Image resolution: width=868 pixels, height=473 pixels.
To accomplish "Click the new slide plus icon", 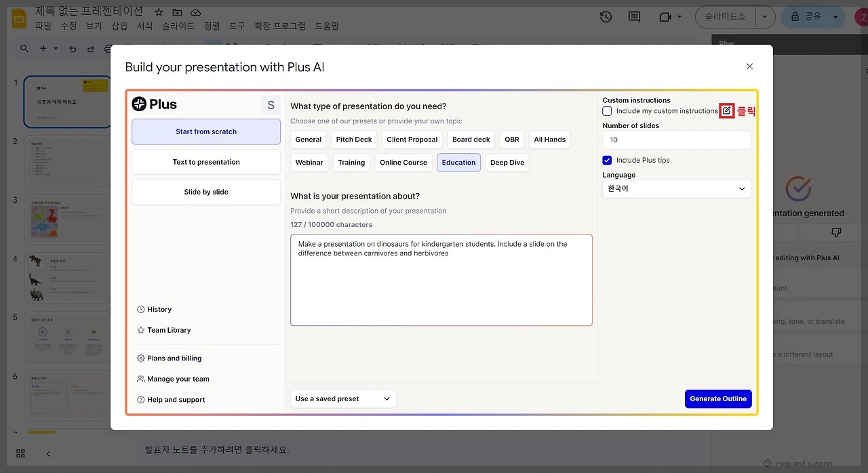I will tap(43, 49).
